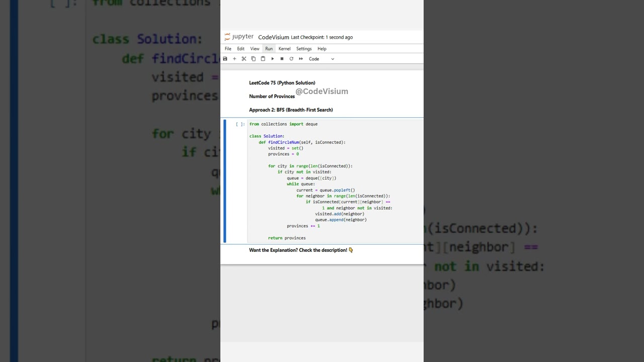Click the 'def findCircleNum' line in code cell
The width and height of the screenshot is (644, 362).
[x=302, y=142]
